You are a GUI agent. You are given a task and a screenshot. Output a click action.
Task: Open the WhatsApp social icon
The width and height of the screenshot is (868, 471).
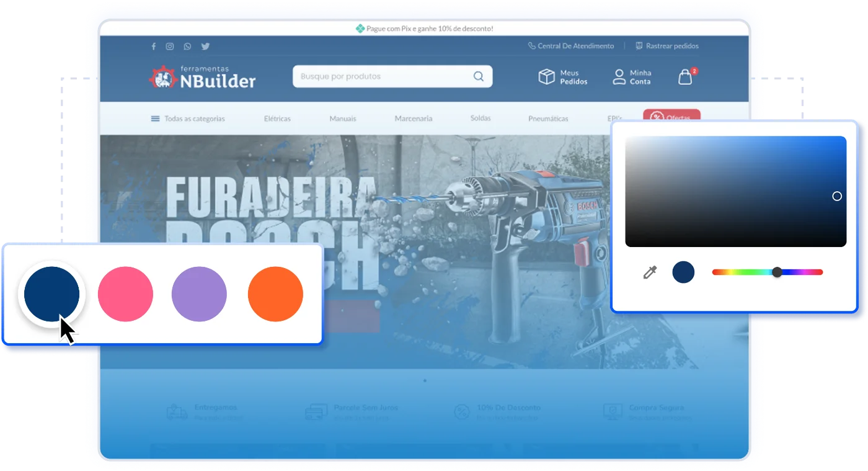pyautogui.click(x=187, y=47)
